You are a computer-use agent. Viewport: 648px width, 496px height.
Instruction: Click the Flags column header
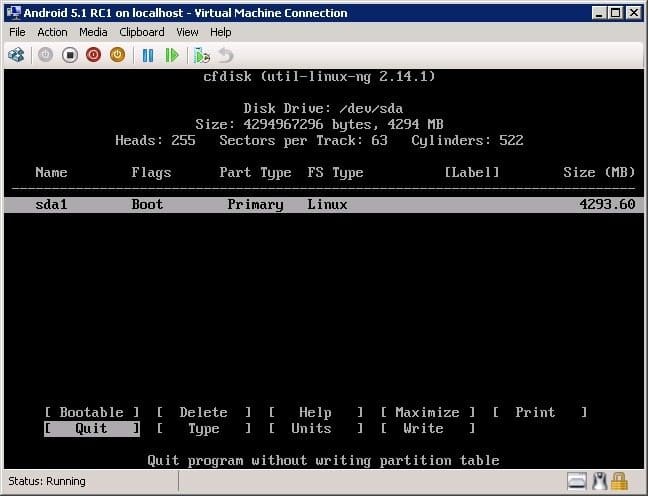point(151,172)
